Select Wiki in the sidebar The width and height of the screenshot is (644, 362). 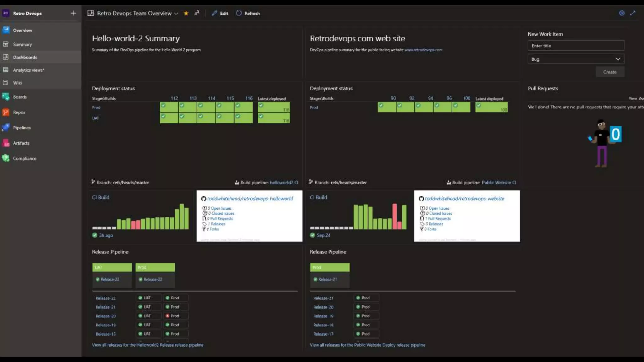click(17, 83)
